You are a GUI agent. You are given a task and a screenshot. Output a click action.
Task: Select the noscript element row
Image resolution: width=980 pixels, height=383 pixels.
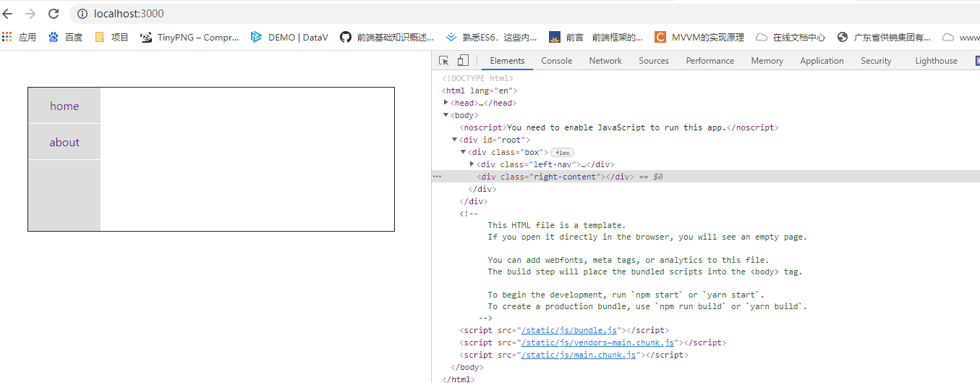tap(618, 127)
